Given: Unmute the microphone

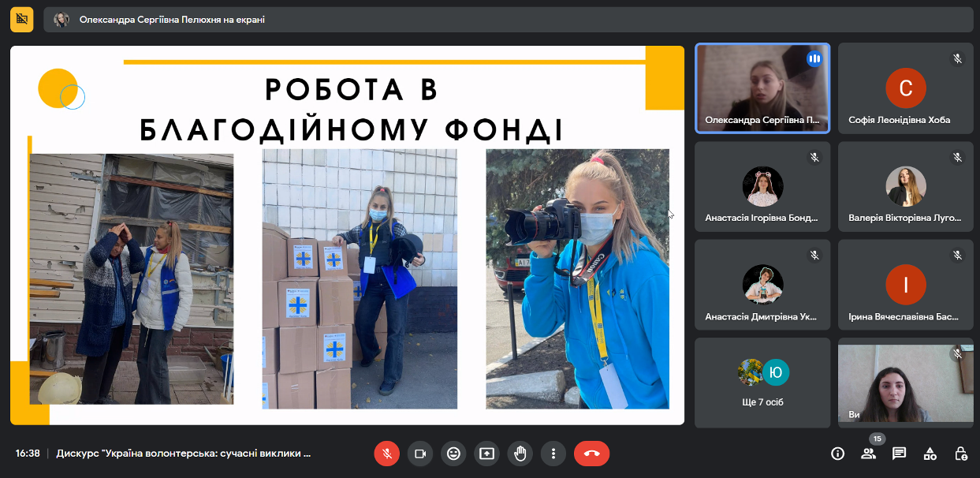Looking at the screenshot, I should point(386,454).
